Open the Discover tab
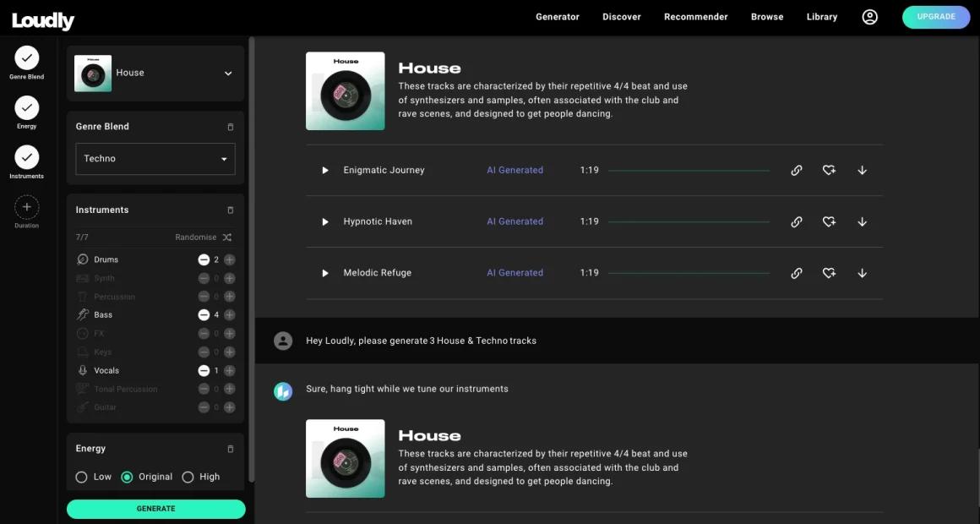The width and height of the screenshot is (980, 524). [x=622, y=17]
